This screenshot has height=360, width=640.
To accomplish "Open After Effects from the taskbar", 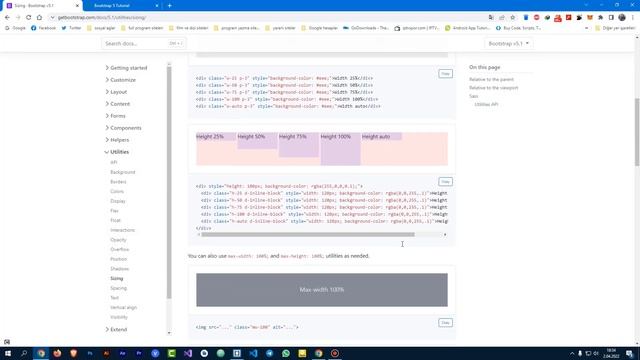I will pos(122,353).
